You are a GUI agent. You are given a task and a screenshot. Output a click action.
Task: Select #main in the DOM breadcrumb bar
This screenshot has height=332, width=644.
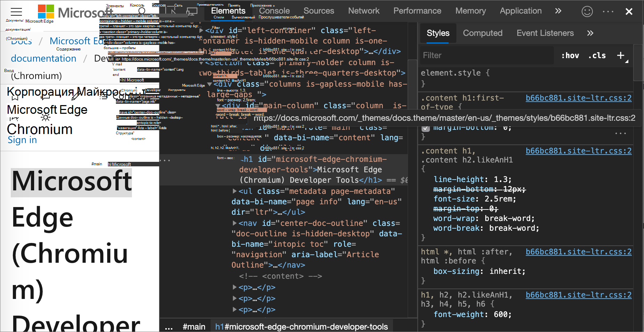pos(194,327)
